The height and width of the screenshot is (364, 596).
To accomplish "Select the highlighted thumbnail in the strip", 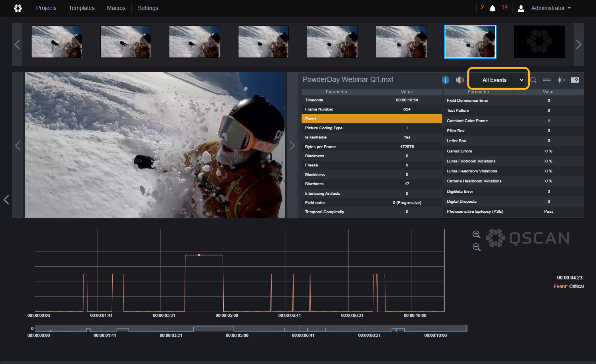I will coord(470,42).
